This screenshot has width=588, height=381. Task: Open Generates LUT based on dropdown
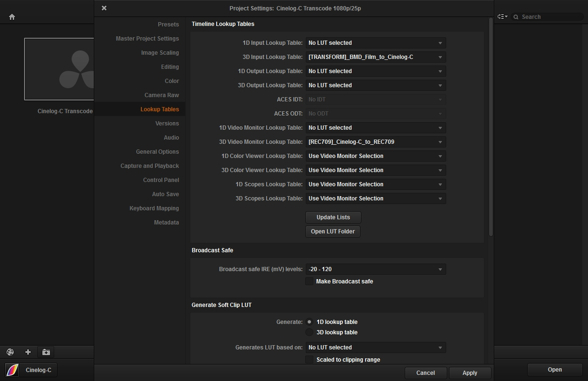[376, 348]
